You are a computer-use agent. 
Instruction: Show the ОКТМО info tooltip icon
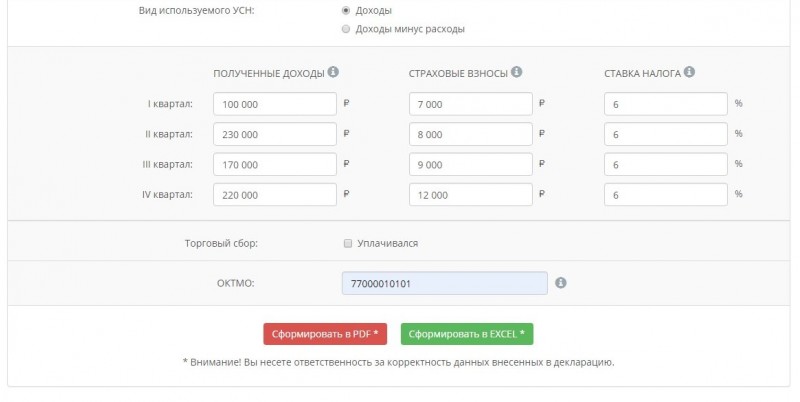(x=561, y=283)
